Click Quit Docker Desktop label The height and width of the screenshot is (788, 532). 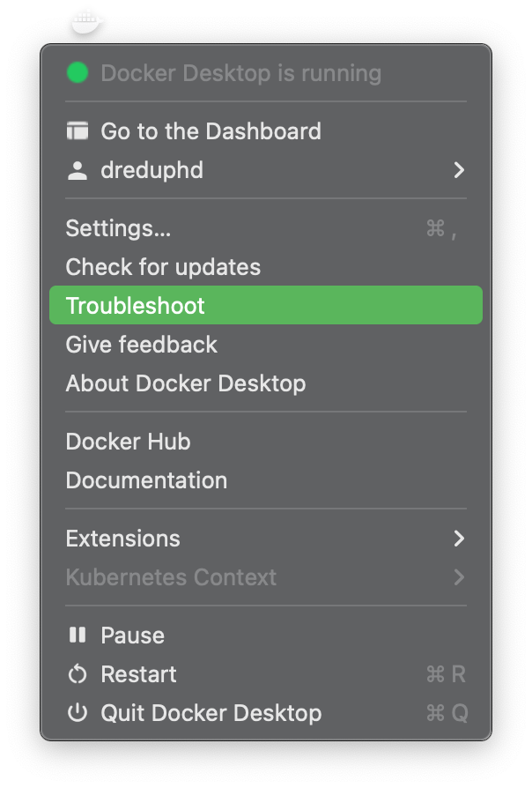[x=211, y=713]
